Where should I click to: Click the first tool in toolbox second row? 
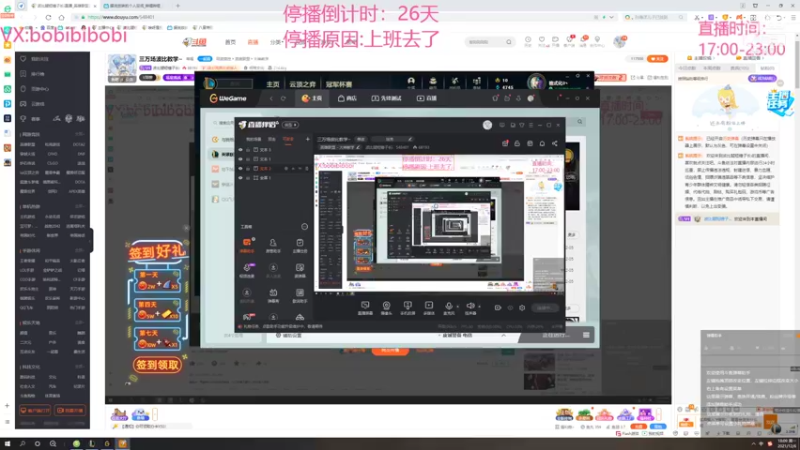coord(247,269)
